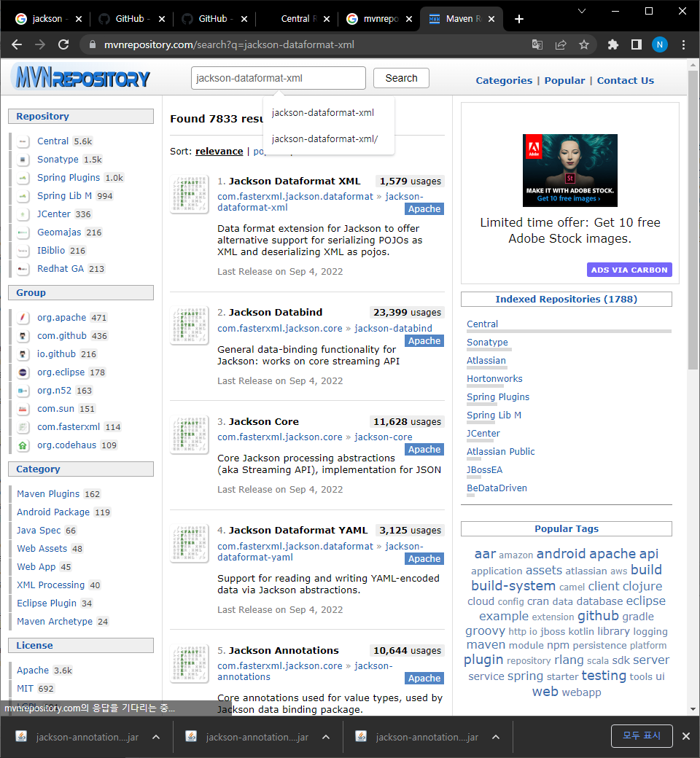Viewport: 700px width, 758px height.
Task: Click the search input field
Action: pyautogui.click(x=278, y=78)
